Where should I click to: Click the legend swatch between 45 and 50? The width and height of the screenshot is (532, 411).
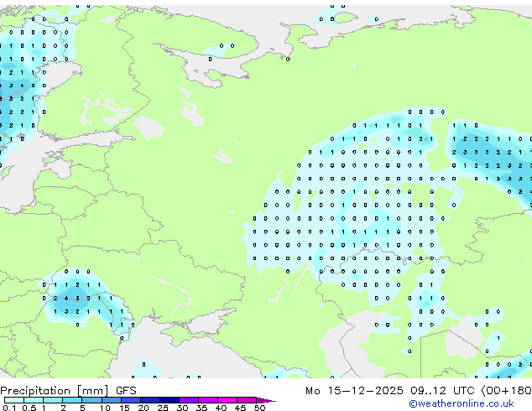(x=247, y=400)
